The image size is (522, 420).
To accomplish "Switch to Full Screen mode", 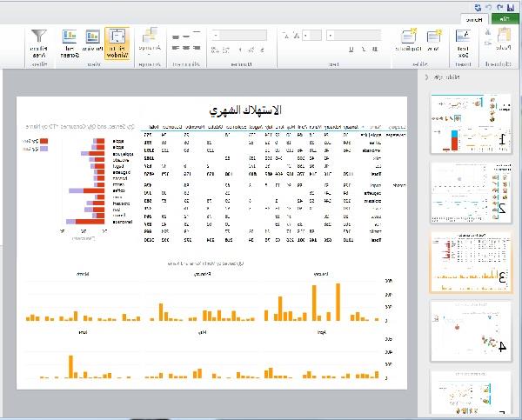I will click(70, 43).
